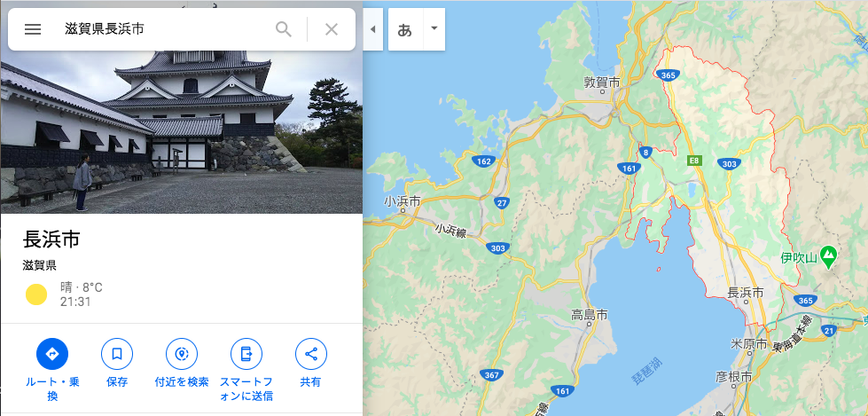Viewport: 868px width, 416px height.
Task: Search nearby with 付近を検索 icon
Action: 182,353
